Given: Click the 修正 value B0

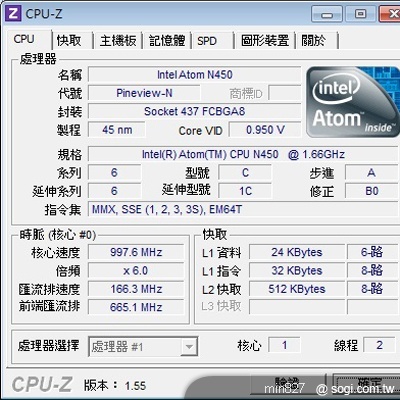Looking at the screenshot, I should click(x=372, y=191).
